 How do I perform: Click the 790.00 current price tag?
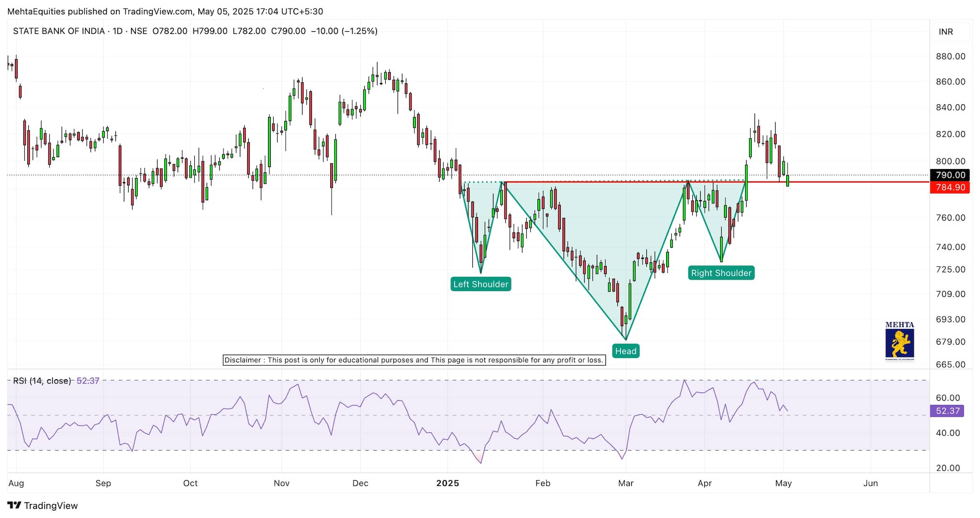pos(950,175)
